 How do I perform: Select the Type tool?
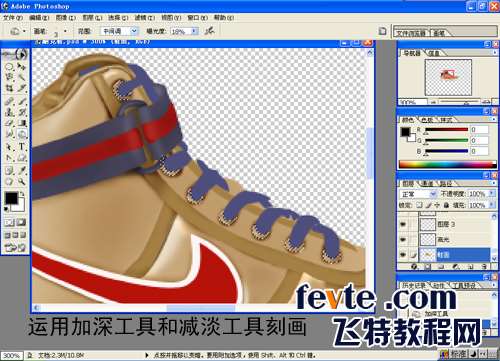click(x=22, y=147)
